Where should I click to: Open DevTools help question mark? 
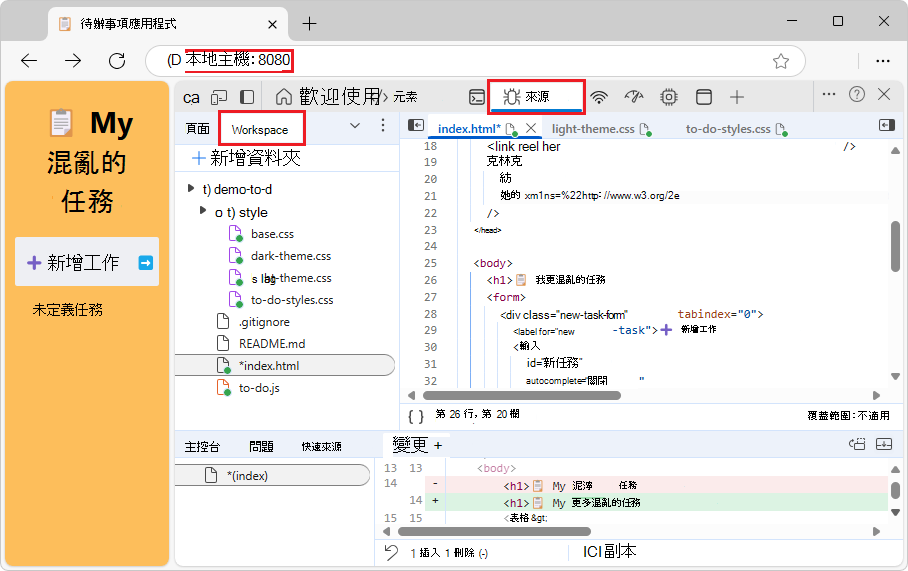tap(856, 94)
